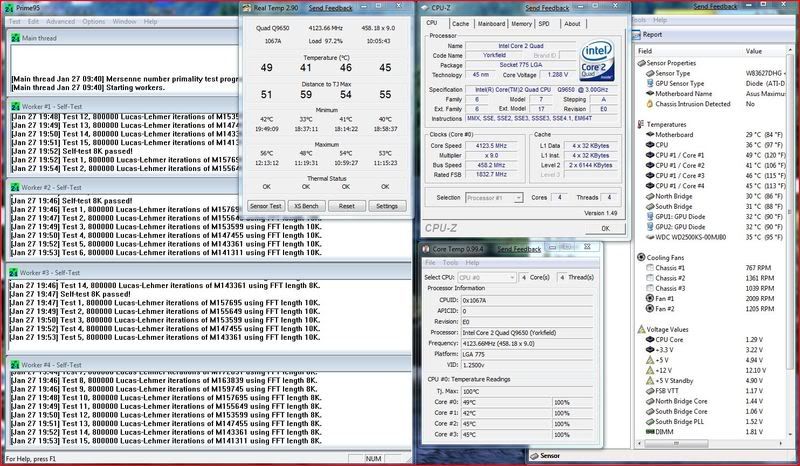Click the Core Temp title bar icon
The width and height of the screenshot is (800, 466).
click(426, 249)
